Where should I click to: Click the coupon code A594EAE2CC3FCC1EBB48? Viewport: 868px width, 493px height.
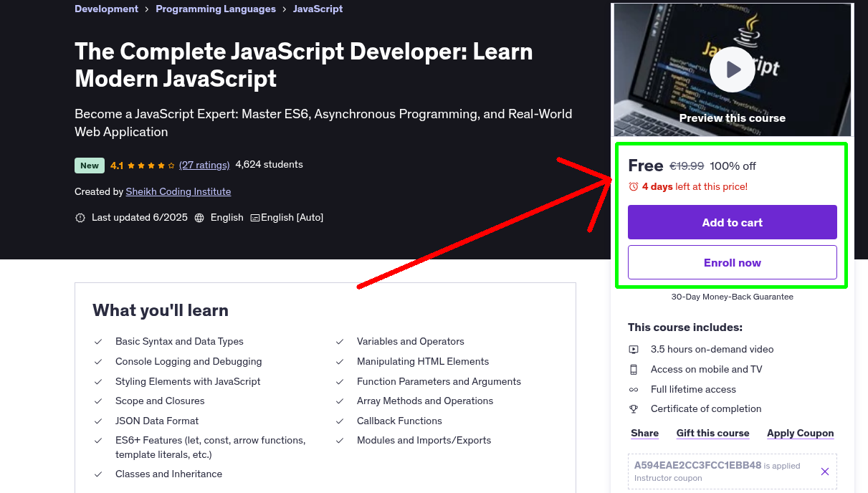pos(697,465)
